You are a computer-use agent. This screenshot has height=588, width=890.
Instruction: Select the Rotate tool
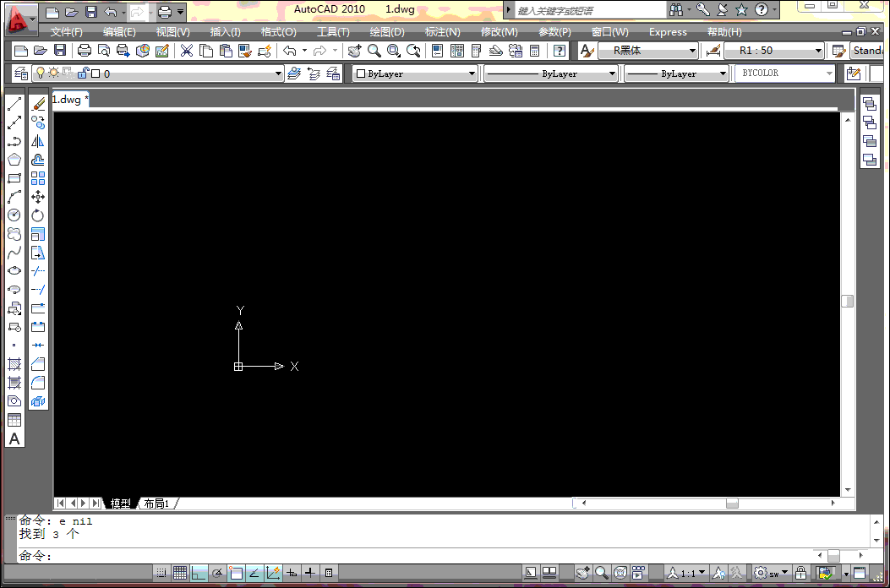(x=38, y=215)
